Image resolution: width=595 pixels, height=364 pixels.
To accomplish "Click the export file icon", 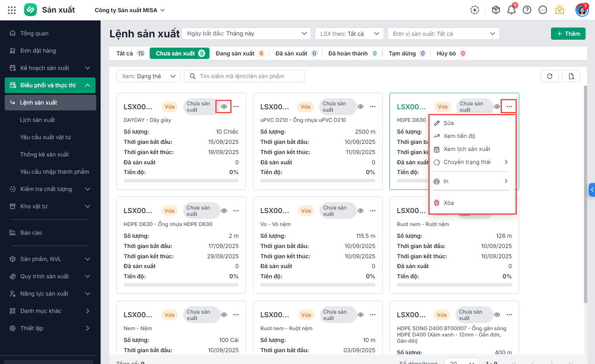I will click(571, 76).
